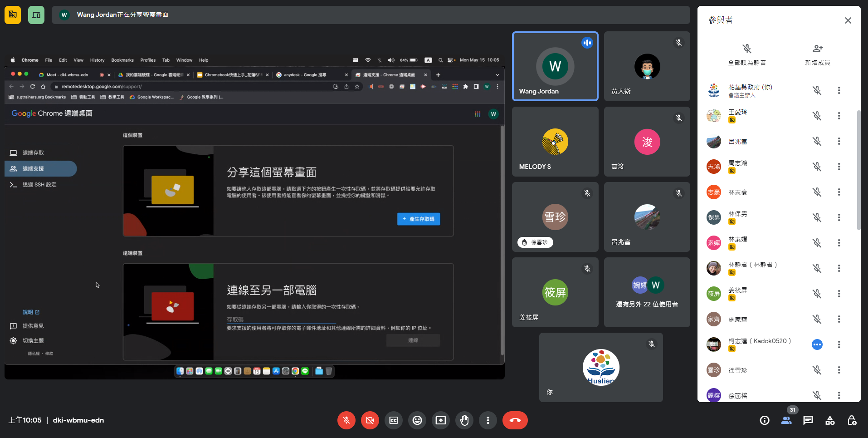
Task: Open the meeting details info icon
Action: coord(765,420)
